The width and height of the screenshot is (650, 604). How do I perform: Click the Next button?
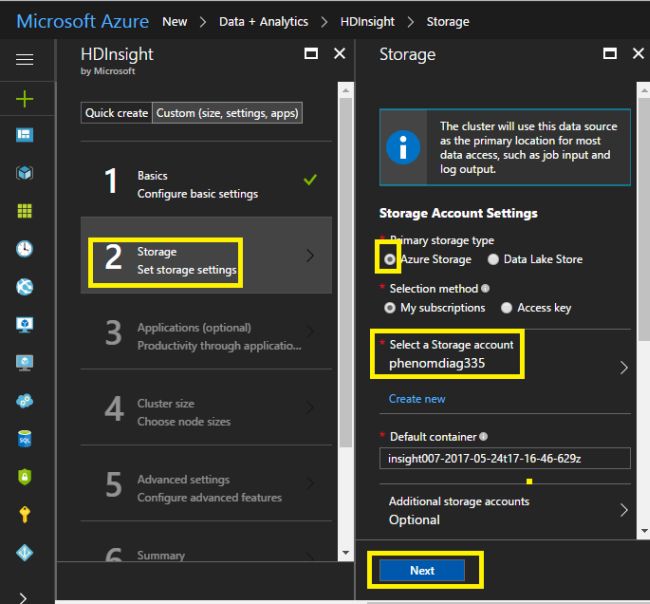tap(422, 570)
